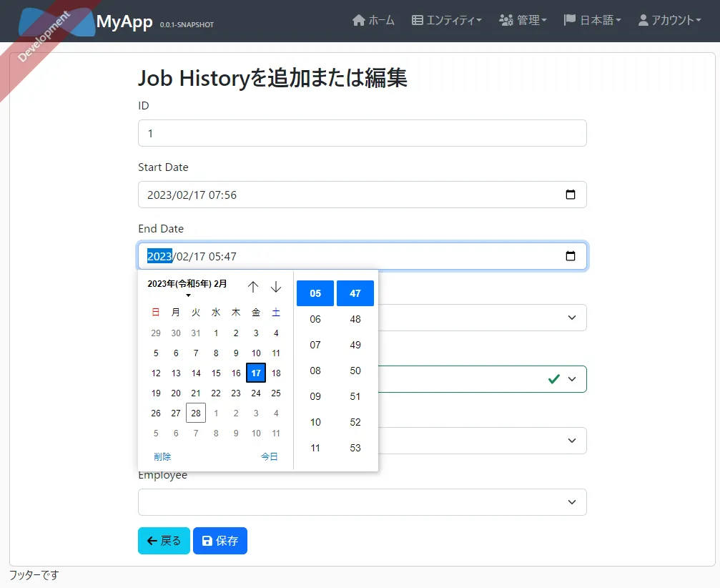The width and height of the screenshot is (720, 588).
Task: Click the 戻る back button
Action: point(164,541)
